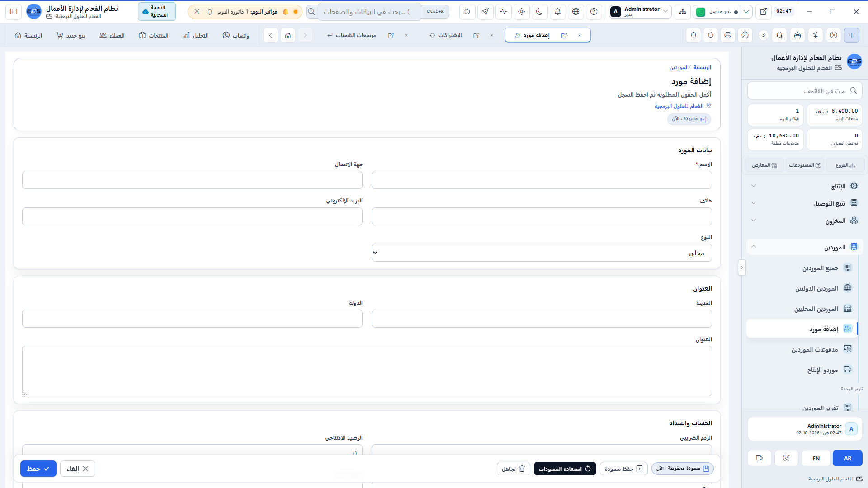Click استعادة المسودات restore drafts button
The height and width of the screenshot is (488, 868).
pos(565,469)
